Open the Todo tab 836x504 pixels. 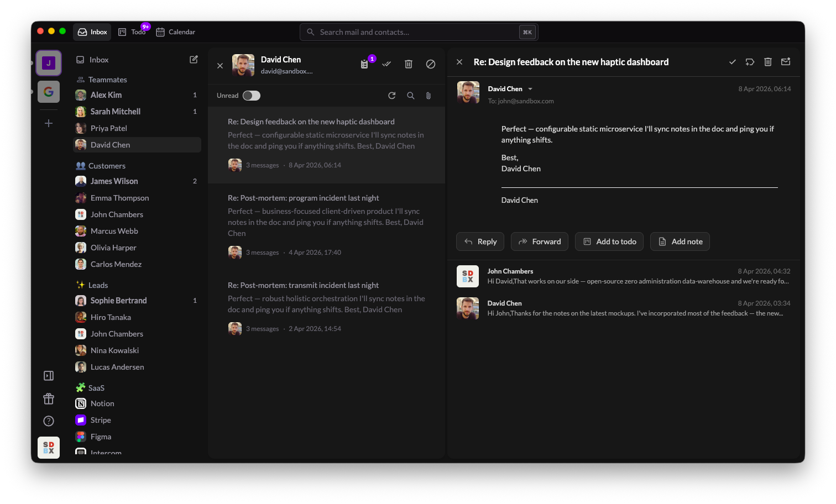click(133, 32)
